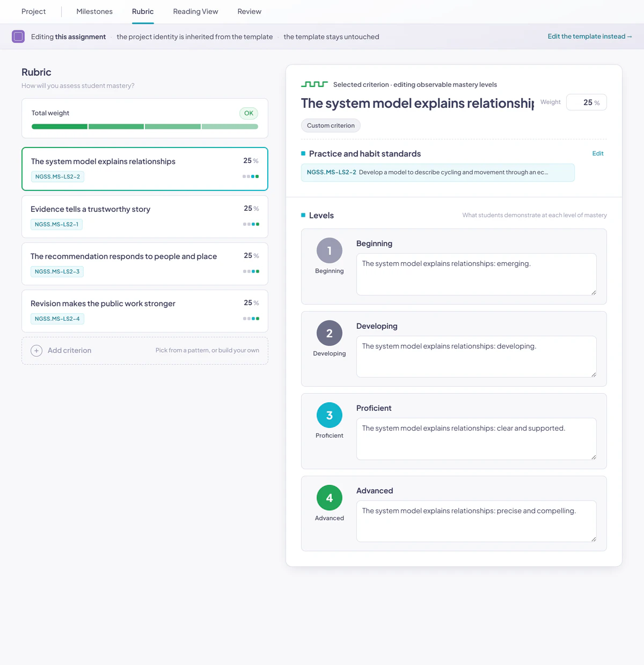Viewport: 644px width, 665px height.
Task: Click the NGSS.MS-LS2-4 standard tag
Action: point(57,319)
